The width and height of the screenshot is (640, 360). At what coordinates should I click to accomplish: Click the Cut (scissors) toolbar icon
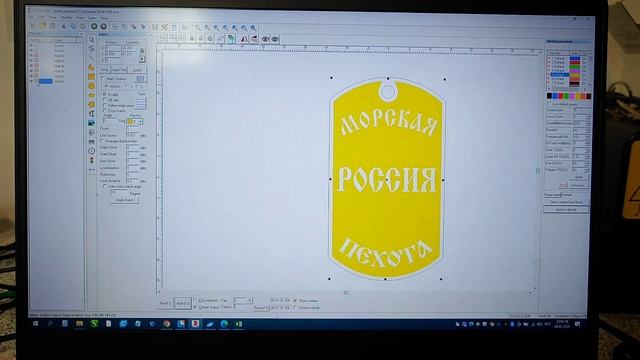[64, 27]
